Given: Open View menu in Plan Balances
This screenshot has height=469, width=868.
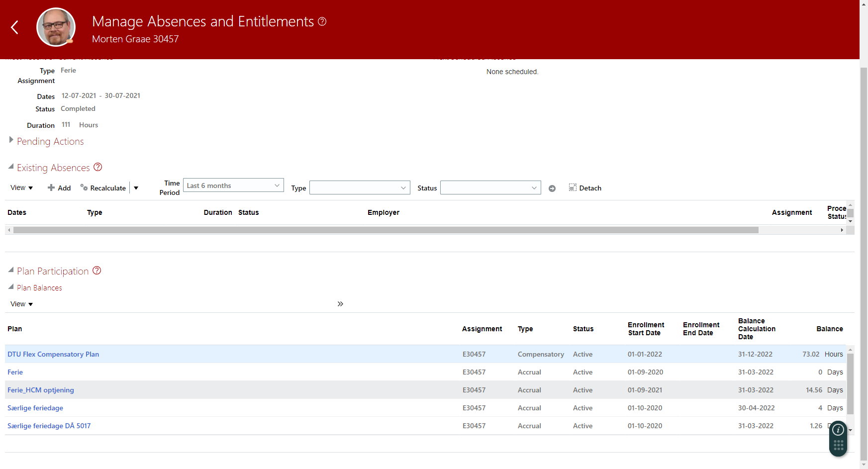Looking at the screenshot, I should click(21, 304).
